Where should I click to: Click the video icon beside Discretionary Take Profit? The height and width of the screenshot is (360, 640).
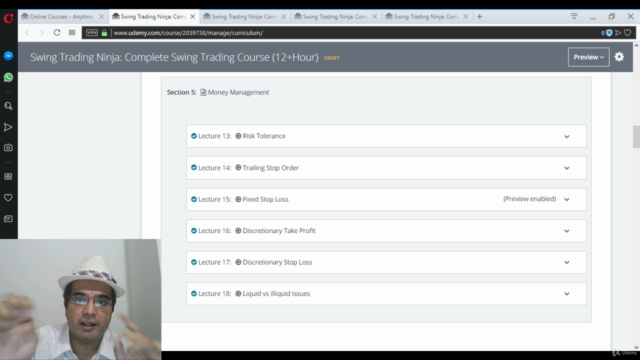238,231
